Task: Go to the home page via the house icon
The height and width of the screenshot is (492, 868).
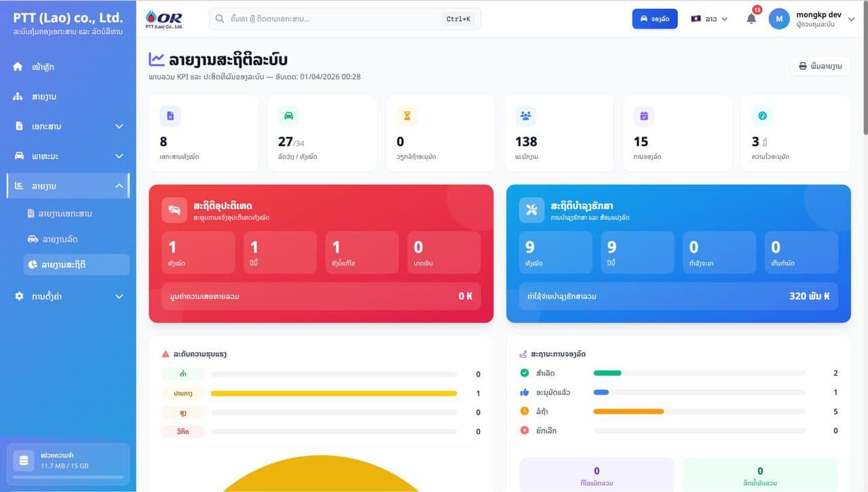Action: [18, 67]
